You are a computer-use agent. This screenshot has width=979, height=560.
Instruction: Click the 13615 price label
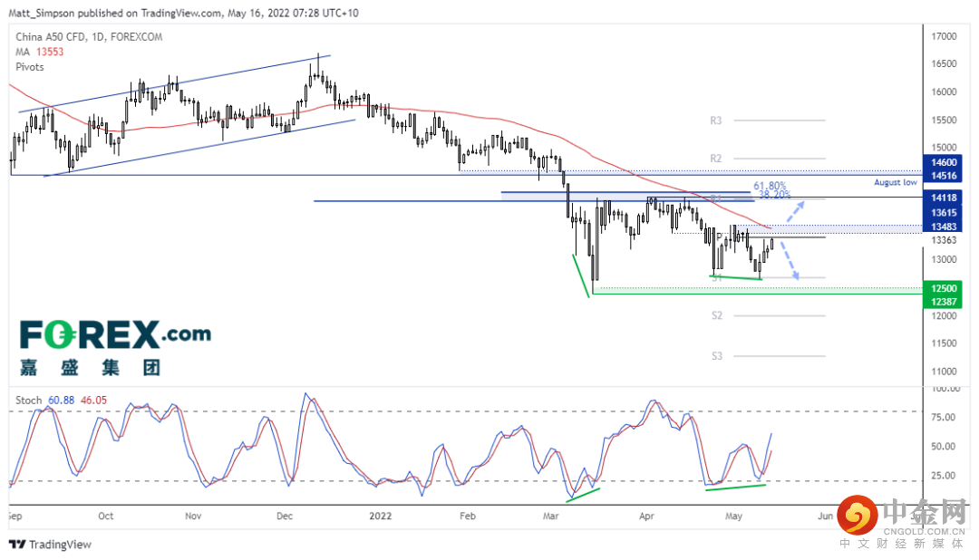point(944,213)
